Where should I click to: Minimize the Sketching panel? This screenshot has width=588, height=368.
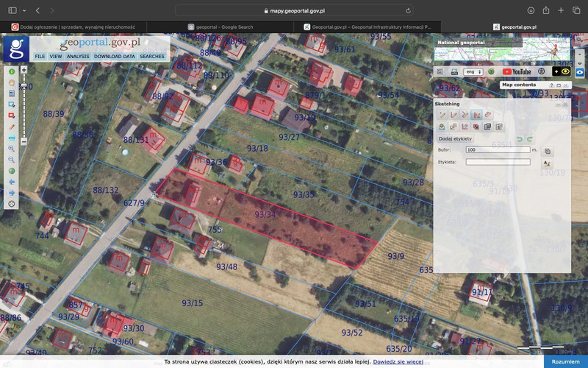point(558,105)
